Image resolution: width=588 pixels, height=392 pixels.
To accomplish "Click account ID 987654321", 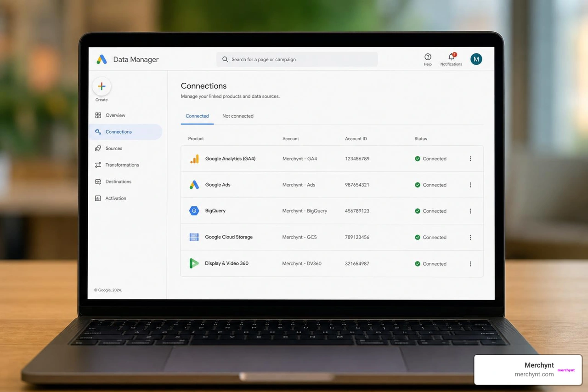I will (357, 185).
